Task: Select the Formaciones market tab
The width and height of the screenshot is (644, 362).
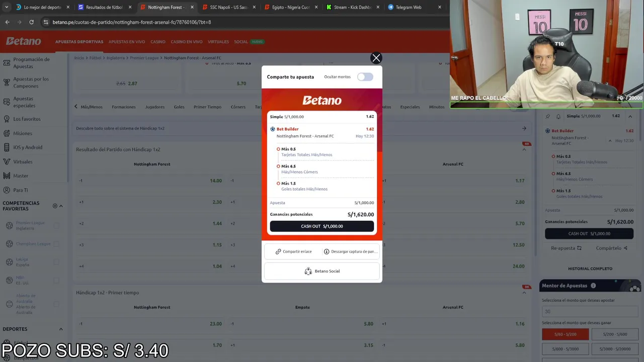Action: pos(124,107)
